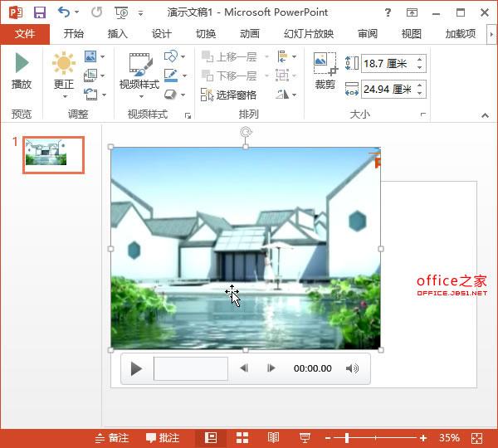
Task: Open the 文件 tab
Action: click(x=25, y=34)
